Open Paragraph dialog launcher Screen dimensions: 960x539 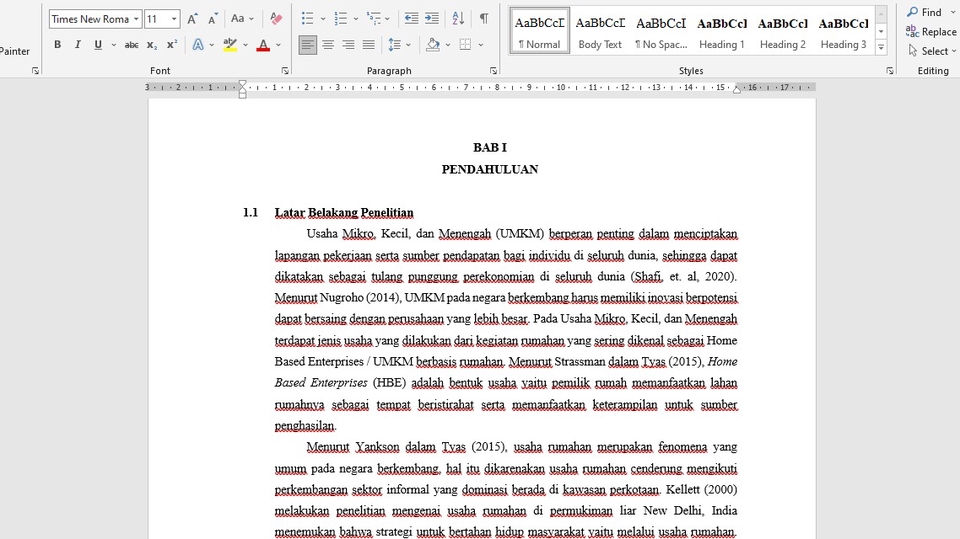click(493, 71)
